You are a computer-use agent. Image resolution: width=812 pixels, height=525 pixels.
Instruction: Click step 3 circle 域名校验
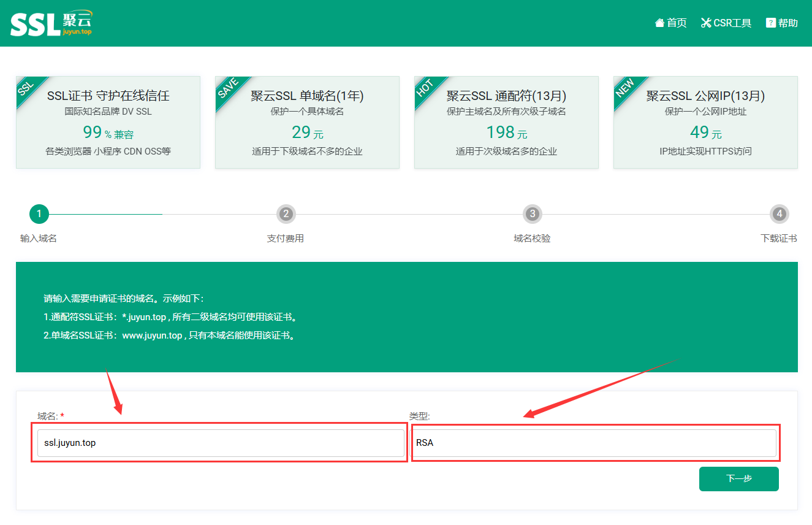(x=533, y=214)
